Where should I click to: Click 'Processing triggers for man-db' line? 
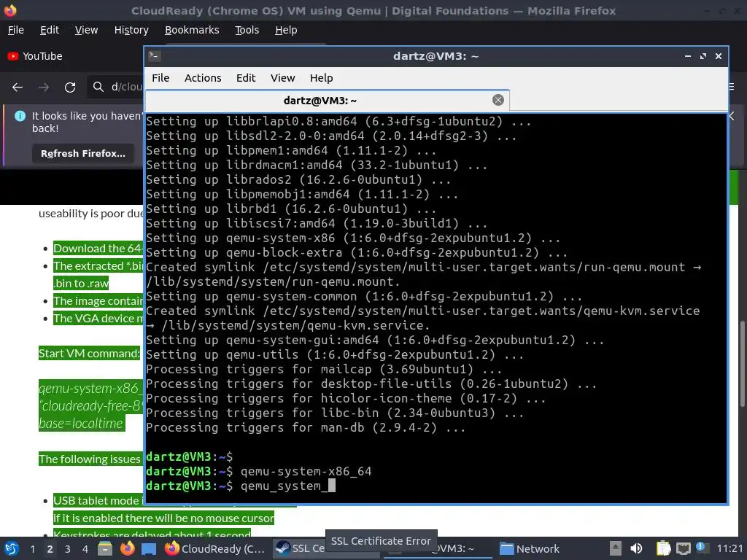pyautogui.click(x=306, y=427)
